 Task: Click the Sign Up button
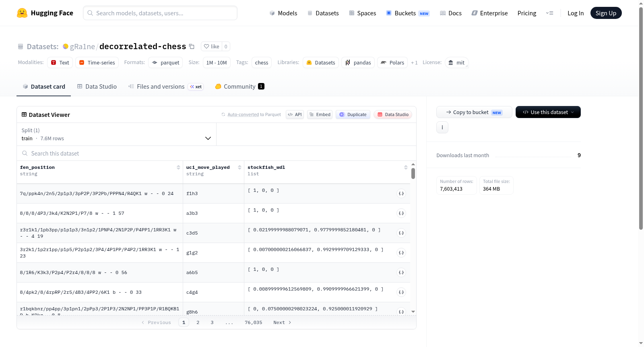(606, 13)
